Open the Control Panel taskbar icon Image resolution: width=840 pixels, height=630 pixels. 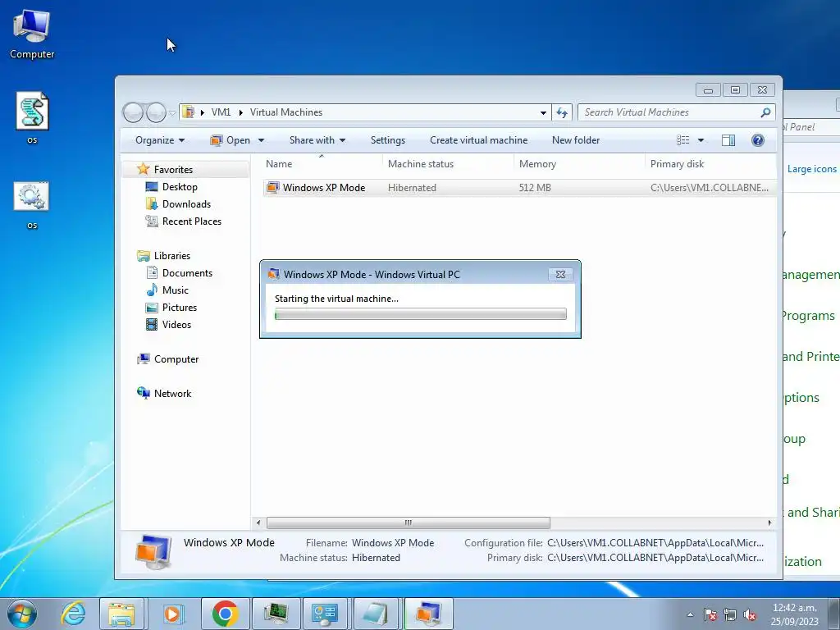[x=325, y=614]
